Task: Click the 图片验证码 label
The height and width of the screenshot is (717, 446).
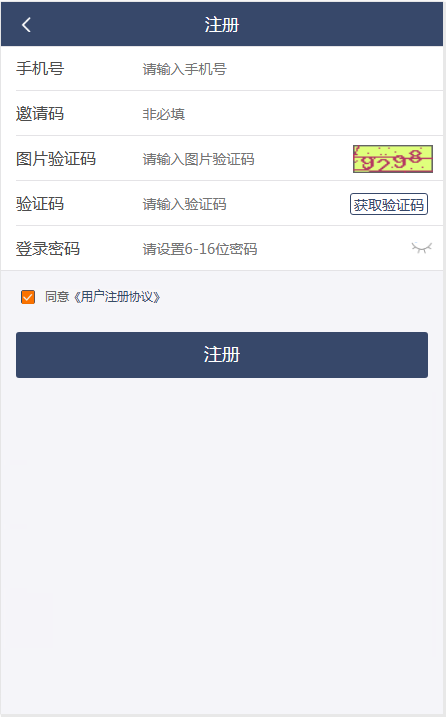Action: coord(56,159)
